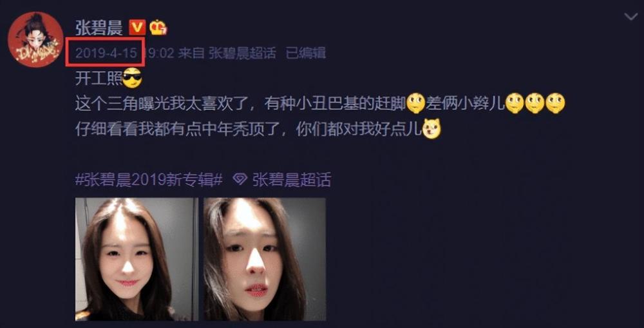Click the post text line about 三角曝光

(x=320, y=103)
